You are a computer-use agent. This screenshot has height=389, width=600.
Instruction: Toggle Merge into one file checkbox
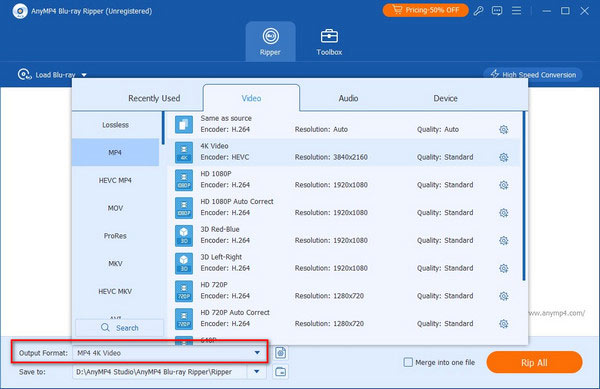(408, 362)
